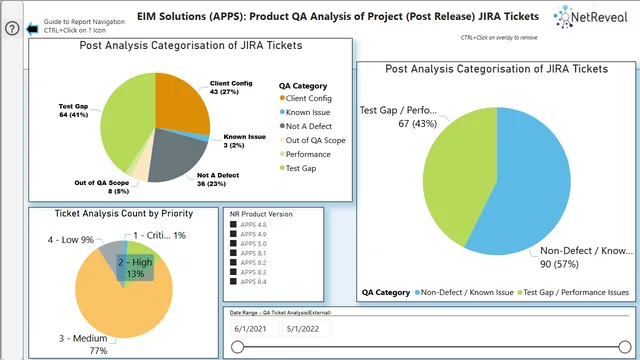This screenshot has height=360, width=640.
Task: Click the '90 (57%)' data label
Action: pos(559,264)
